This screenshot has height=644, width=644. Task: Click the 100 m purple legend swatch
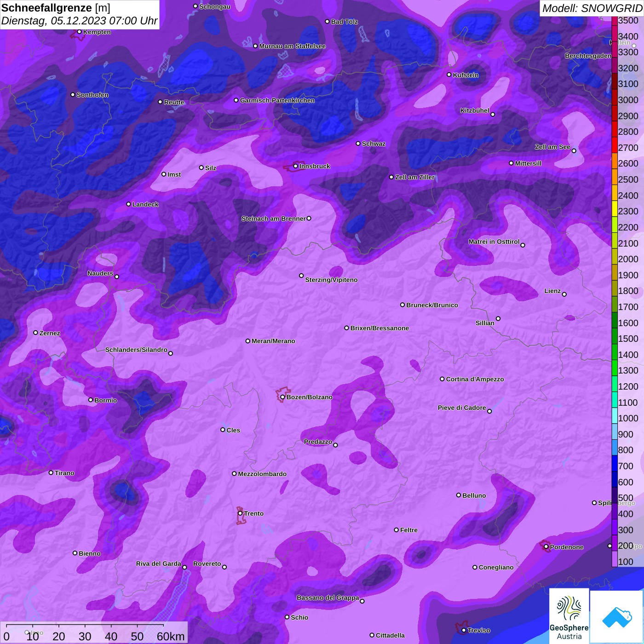pos(615,559)
